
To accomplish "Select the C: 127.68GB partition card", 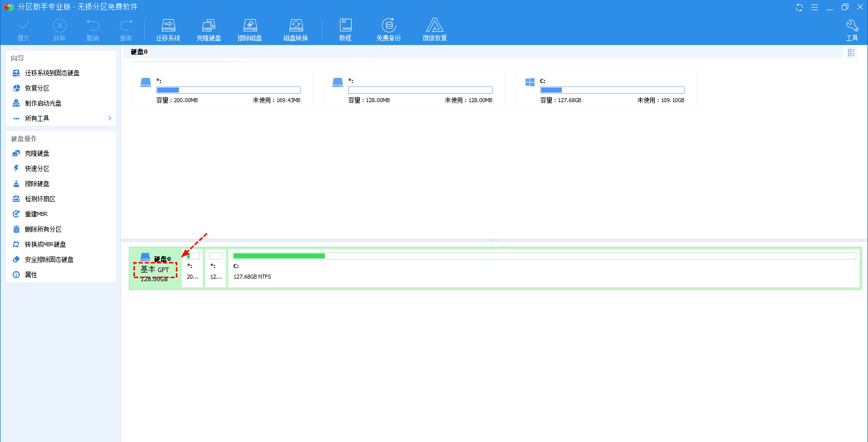I will click(x=606, y=89).
